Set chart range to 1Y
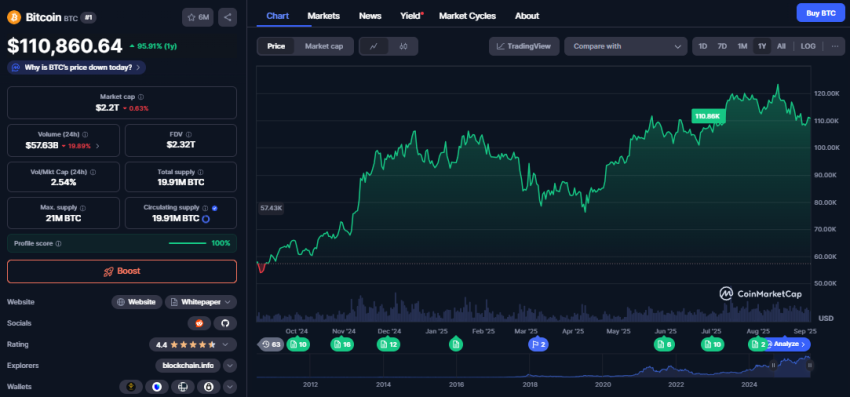The height and width of the screenshot is (397, 850). coord(762,46)
